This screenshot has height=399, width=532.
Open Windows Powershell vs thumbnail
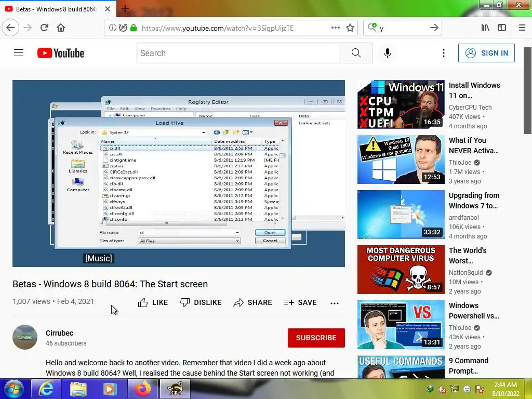(x=401, y=325)
